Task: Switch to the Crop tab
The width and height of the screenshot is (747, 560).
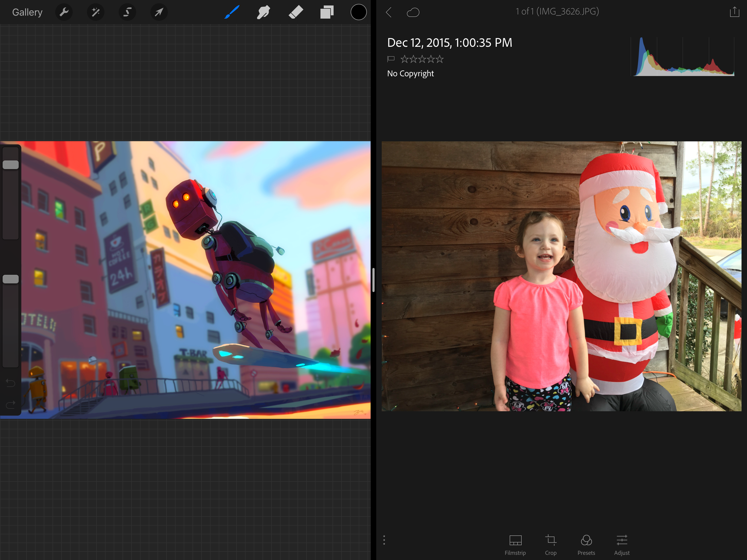Action: [x=550, y=544]
